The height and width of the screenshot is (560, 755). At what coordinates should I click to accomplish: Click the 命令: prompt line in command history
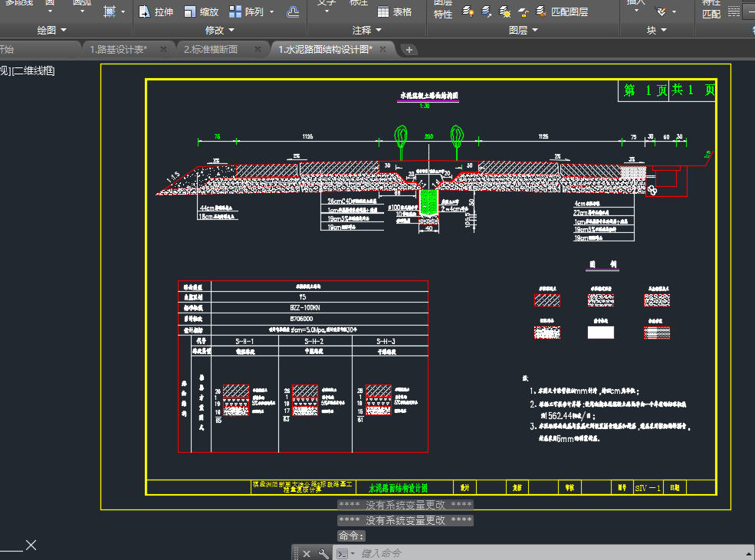[352, 536]
